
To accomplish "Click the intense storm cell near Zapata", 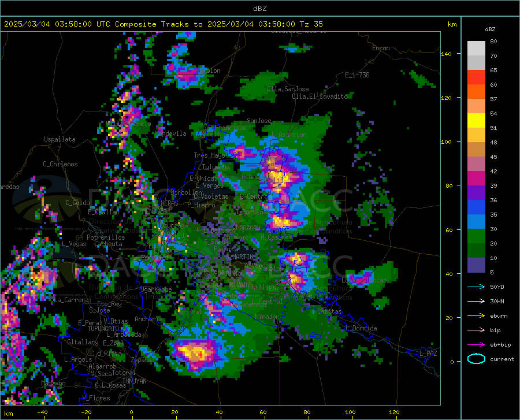I will coord(196,353).
